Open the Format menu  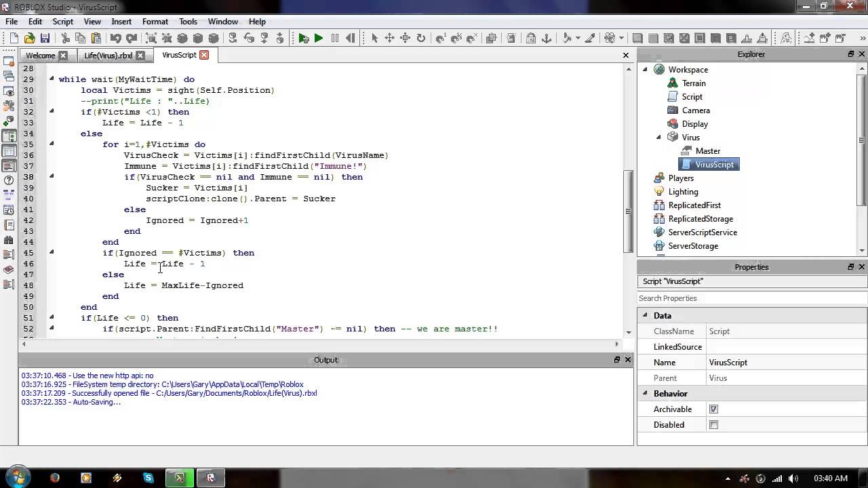pos(155,22)
